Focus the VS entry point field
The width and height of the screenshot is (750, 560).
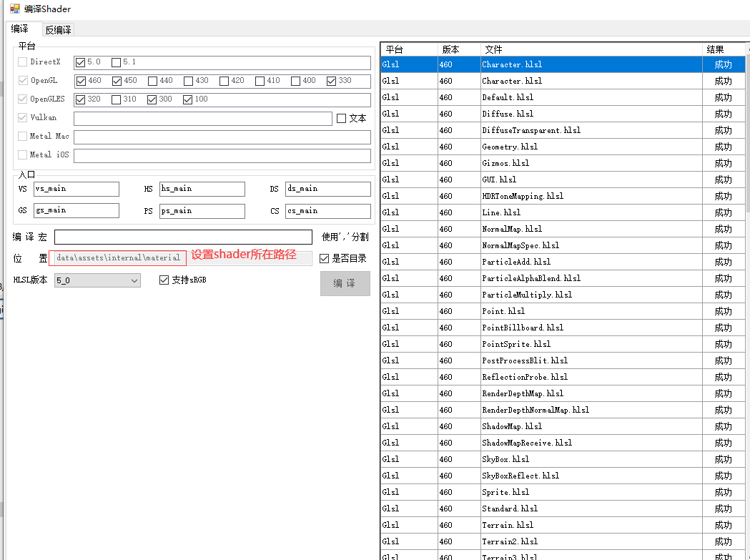point(76,189)
